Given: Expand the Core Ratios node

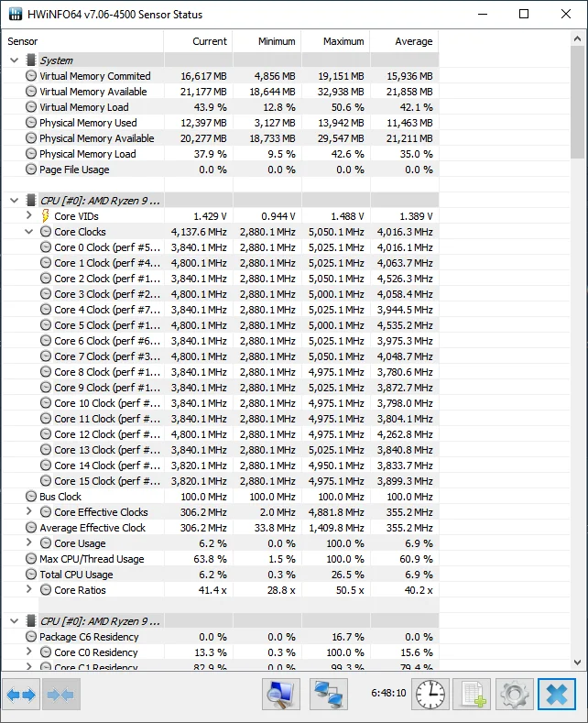Looking at the screenshot, I should (29, 589).
